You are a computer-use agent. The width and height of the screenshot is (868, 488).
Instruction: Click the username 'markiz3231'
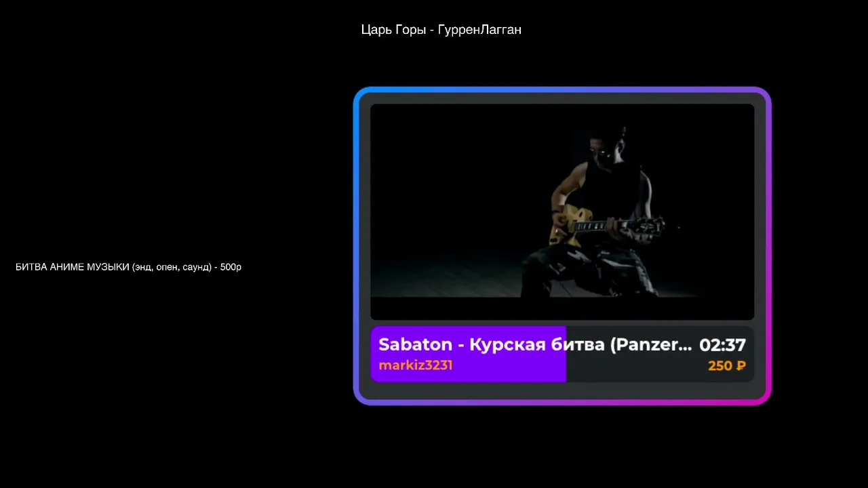[416, 365]
